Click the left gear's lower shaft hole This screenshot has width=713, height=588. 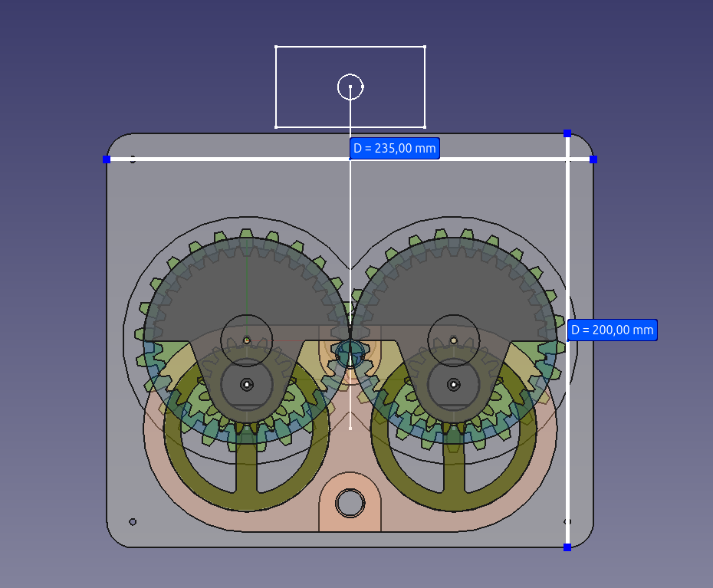(246, 383)
